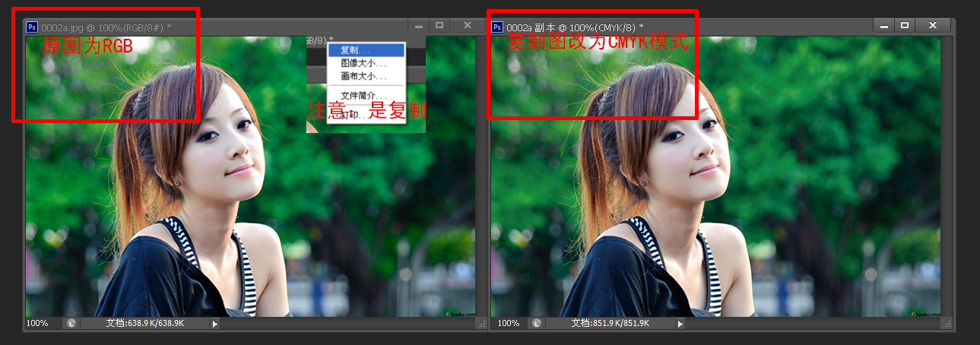Screen dimensions: 980x345
Task: Choose 复制... from the context menu
Action: point(366,50)
